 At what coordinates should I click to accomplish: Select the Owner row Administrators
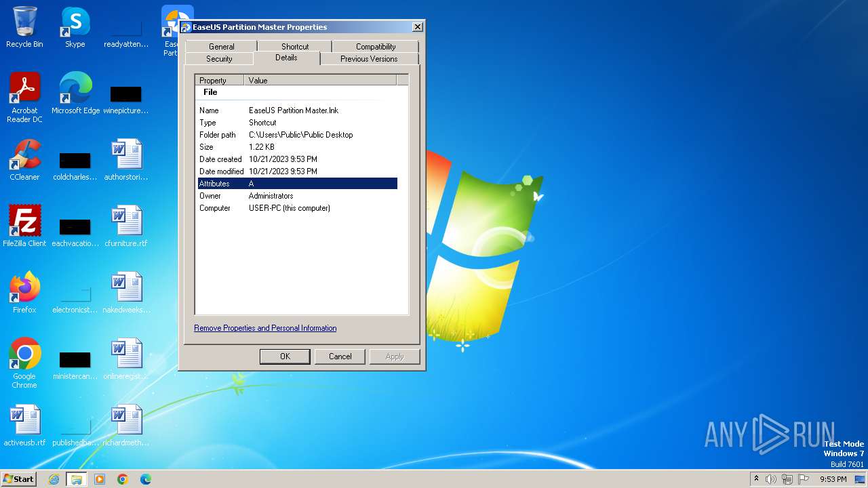[x=298, y=196]
